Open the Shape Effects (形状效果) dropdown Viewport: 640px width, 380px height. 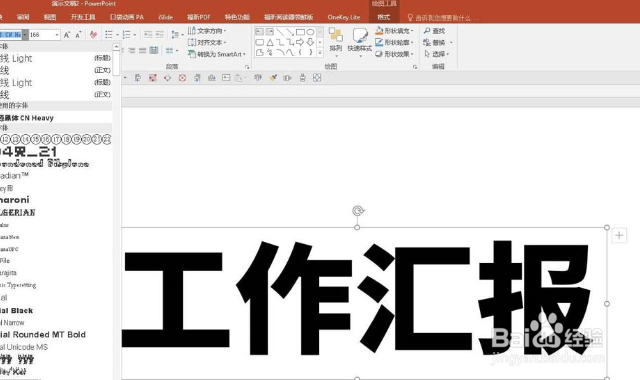click(394, 54)
